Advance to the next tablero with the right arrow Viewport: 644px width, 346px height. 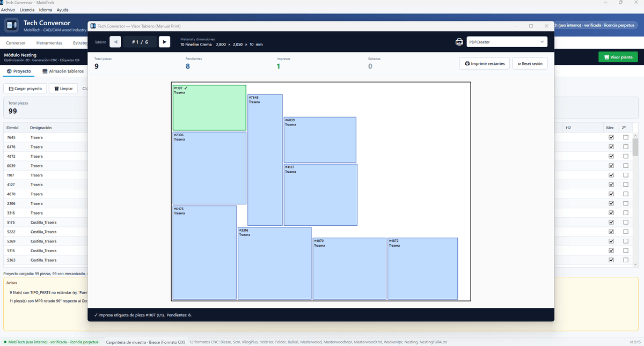(165, 42)
